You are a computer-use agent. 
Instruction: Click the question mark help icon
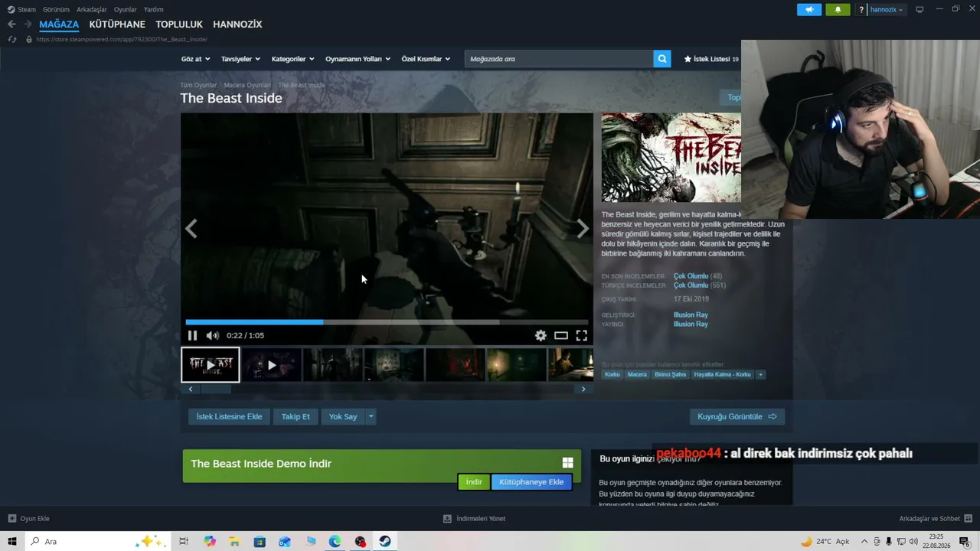point(861,10)
